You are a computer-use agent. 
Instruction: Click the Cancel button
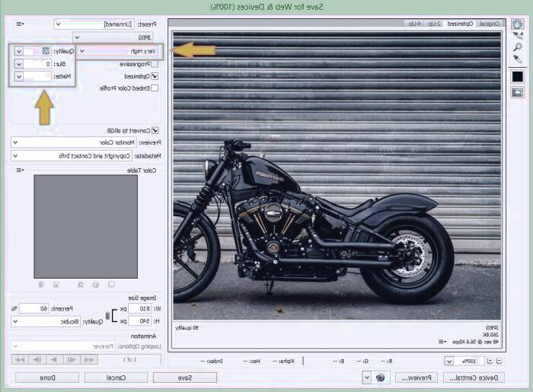[116, 378]
